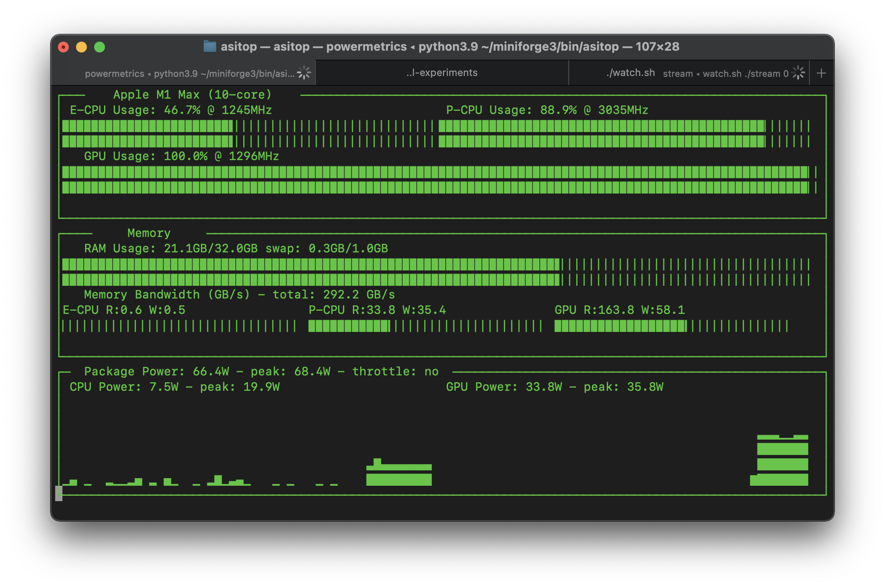Image resolution: width=885 pixels, height=588 pixels.
Task: Close the asitop window with red button
Action: click(63, 47)
